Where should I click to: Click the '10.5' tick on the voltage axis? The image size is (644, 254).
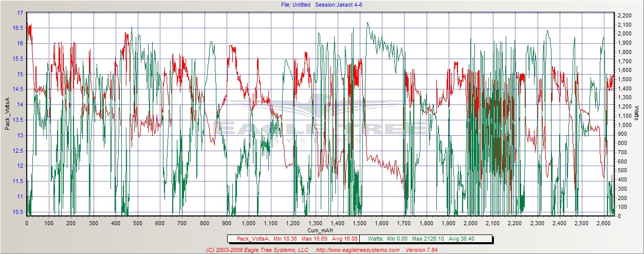(x=18, y=212)
